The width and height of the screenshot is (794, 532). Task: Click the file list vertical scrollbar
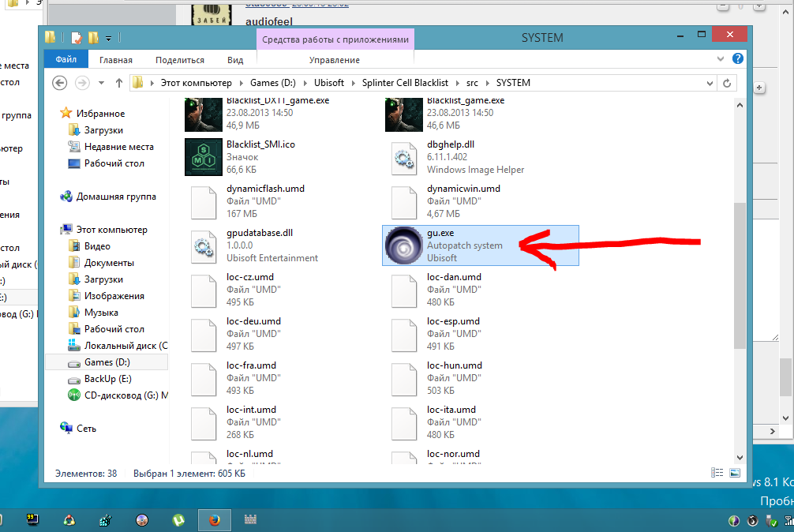(x=740, y=276)
